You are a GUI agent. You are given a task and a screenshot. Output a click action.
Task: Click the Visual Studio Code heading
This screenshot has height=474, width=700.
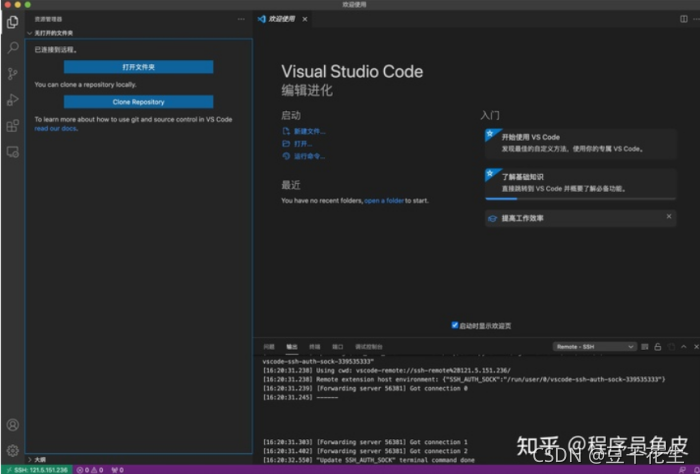pyautogui.click(x=352, y=71)
